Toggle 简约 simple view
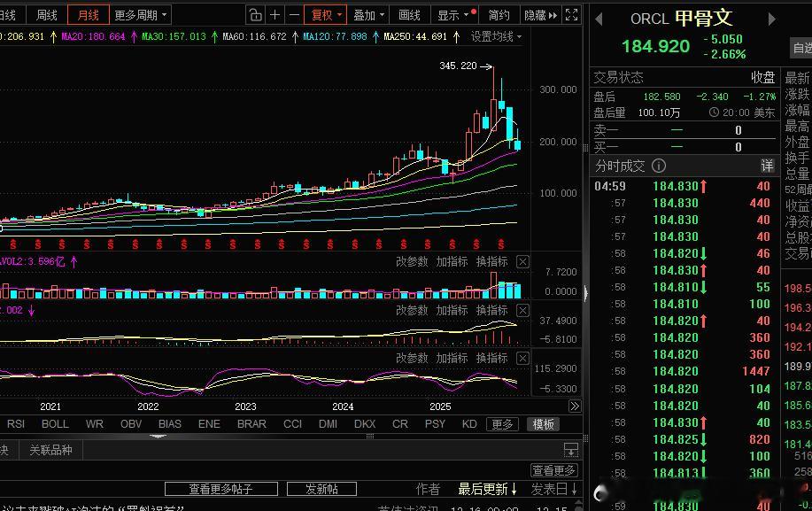 coord(499,15)
